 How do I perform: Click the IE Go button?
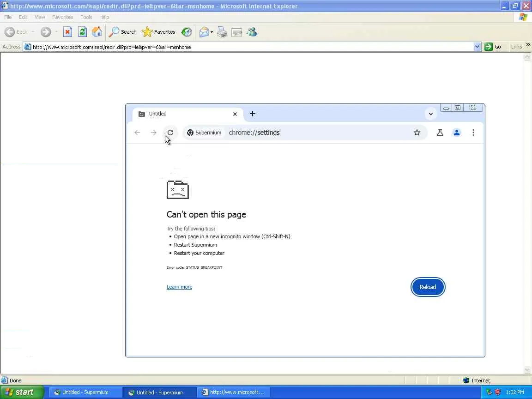pos(493,47)
